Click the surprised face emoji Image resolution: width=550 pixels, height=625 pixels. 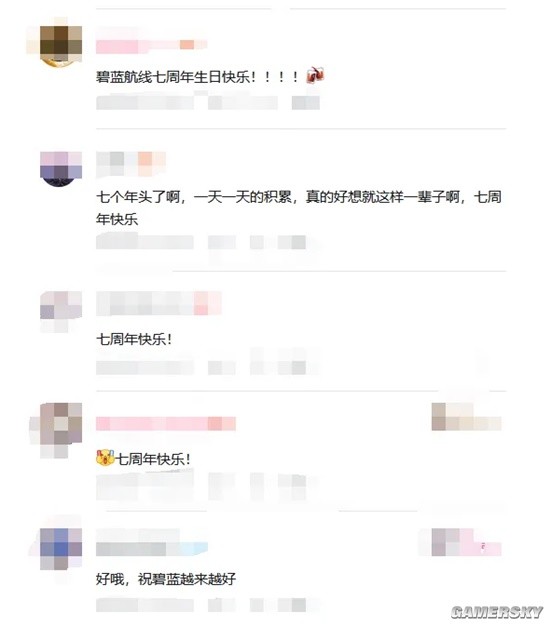(x=105, y=458)
